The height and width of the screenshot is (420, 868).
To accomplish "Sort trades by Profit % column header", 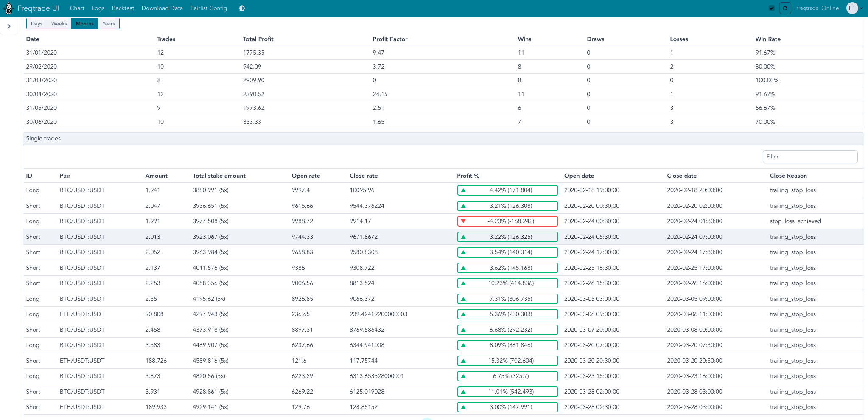I will [468, 176].
